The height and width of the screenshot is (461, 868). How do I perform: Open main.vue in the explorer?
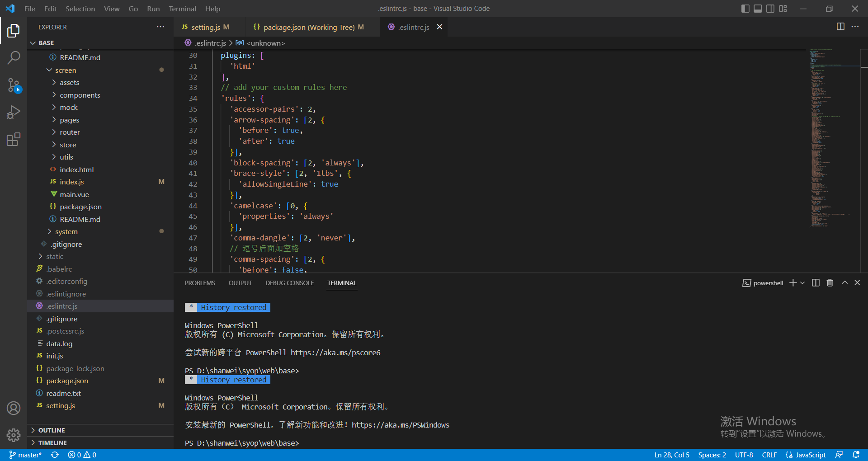click(100, 194)
